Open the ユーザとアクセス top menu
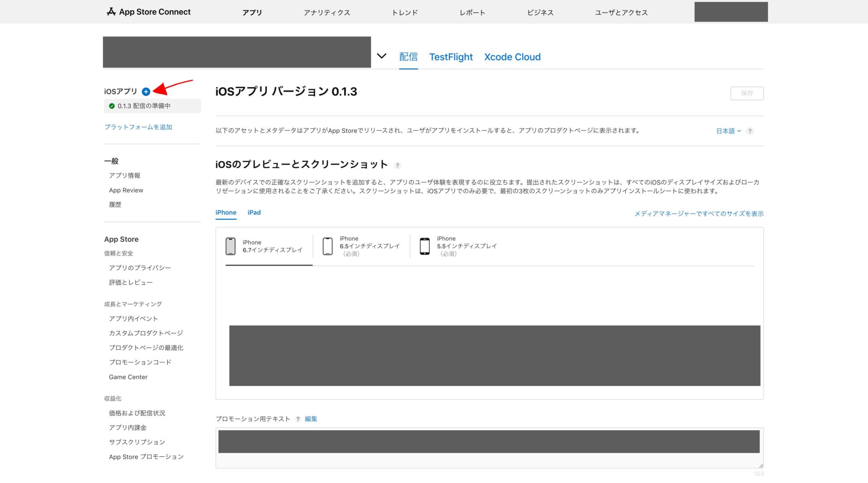The height and width of the screenshot is (483, 868). click(621, 12)
